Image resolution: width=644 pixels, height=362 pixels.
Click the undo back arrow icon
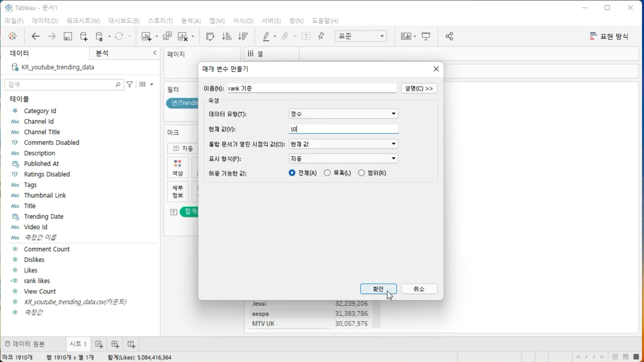point(36,36)
